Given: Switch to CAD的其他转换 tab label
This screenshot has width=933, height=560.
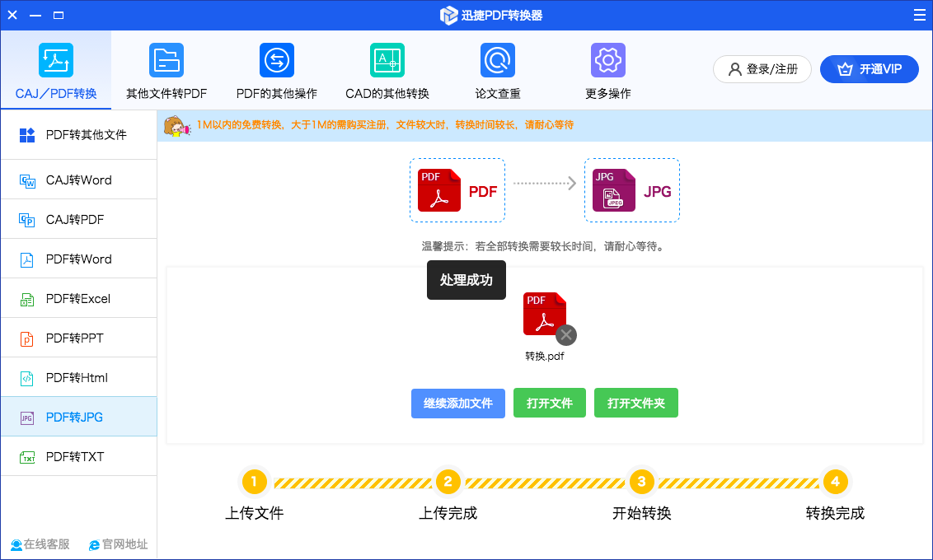Looking at the screenshot, I should 387,93.
